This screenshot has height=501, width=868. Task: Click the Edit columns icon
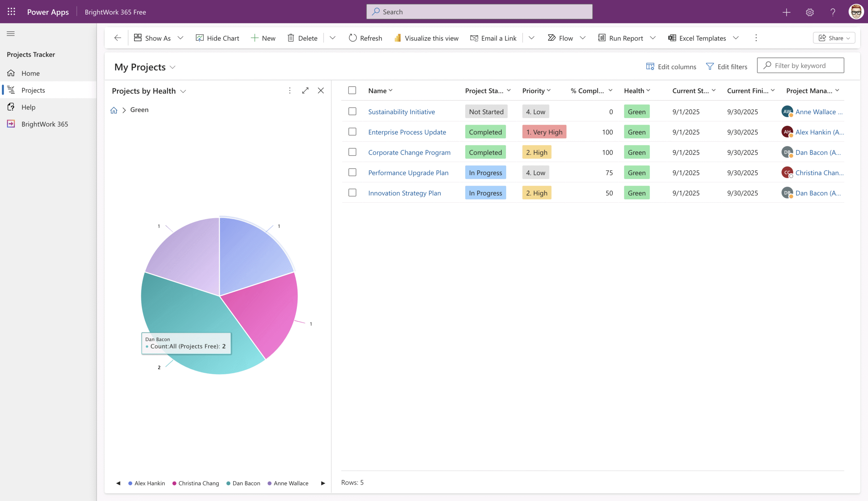650,66
